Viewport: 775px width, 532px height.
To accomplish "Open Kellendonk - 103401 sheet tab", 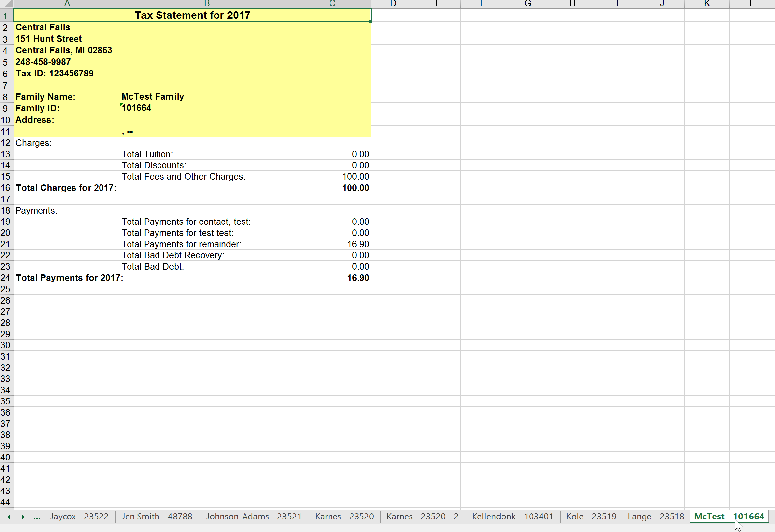I will pyautogui.click(x=512, y=517).
